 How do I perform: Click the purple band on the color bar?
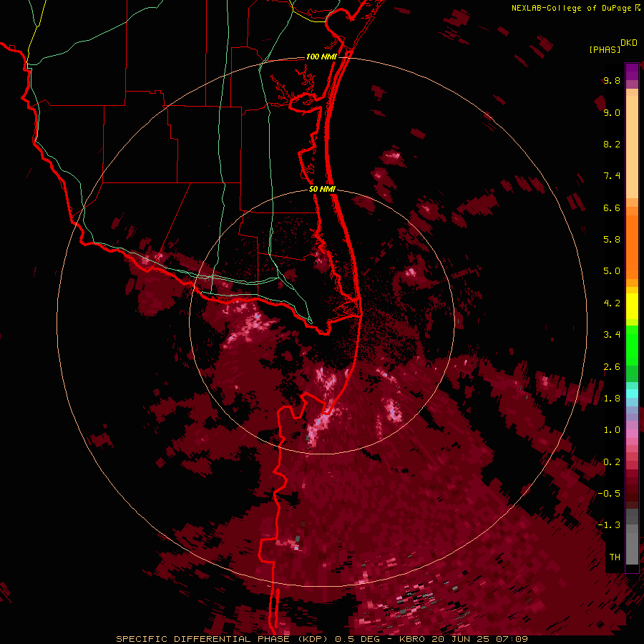pyautogui.click(x=632, y=72)
